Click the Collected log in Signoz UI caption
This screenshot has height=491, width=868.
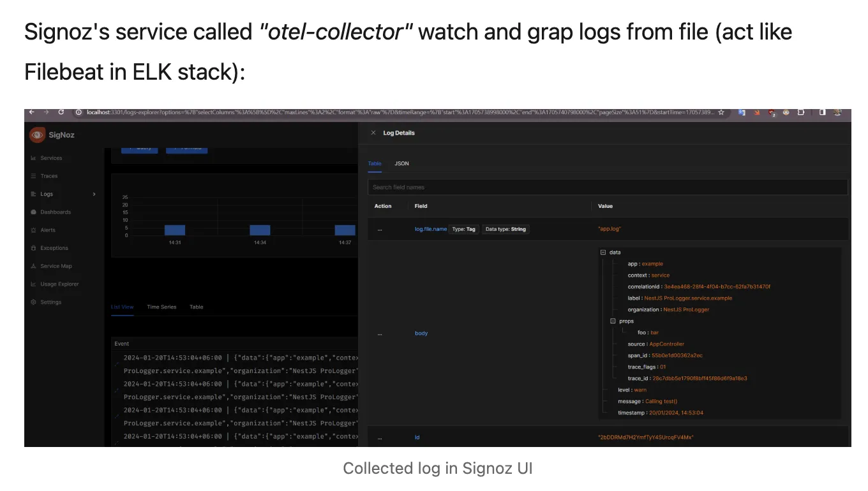click(x=438, y=469)
